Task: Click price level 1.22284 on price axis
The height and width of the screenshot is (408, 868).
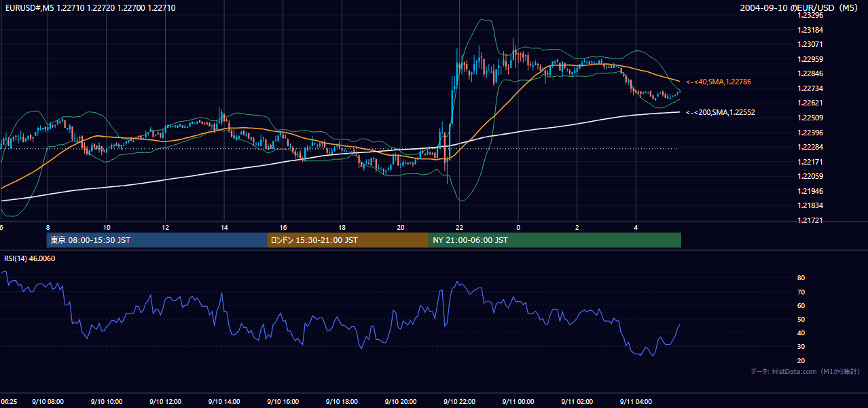Action: (x=810, y=147)
